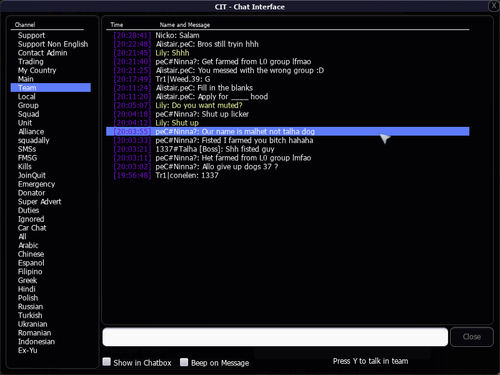Select the Turkish channel
500x375 pixels.
pyautogui.click(x=30, y=315)
